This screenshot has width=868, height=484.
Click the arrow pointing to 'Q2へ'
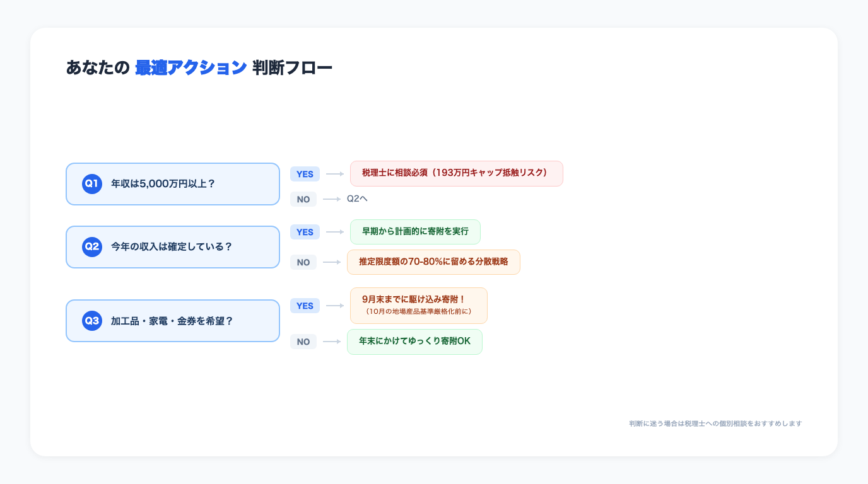point(331,199)
